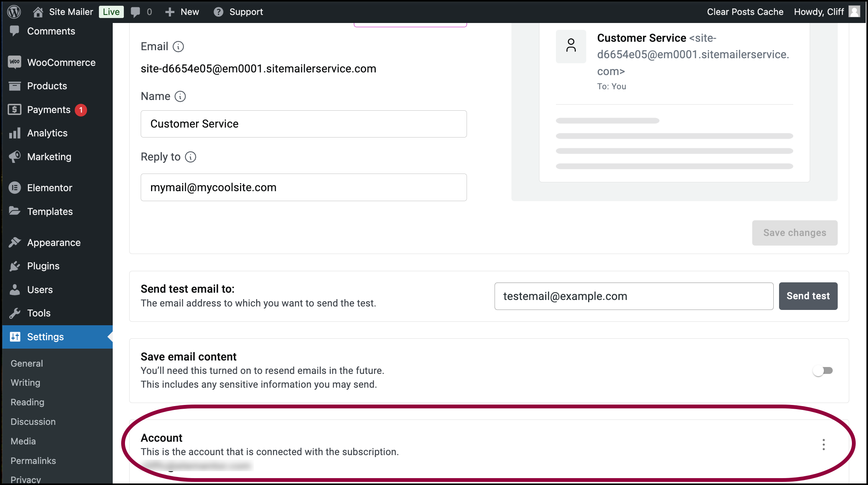Click the Clear Posts Cache link
Image resolution: width=868 pixels, height=485 pixels.
[x=745, y=11]
